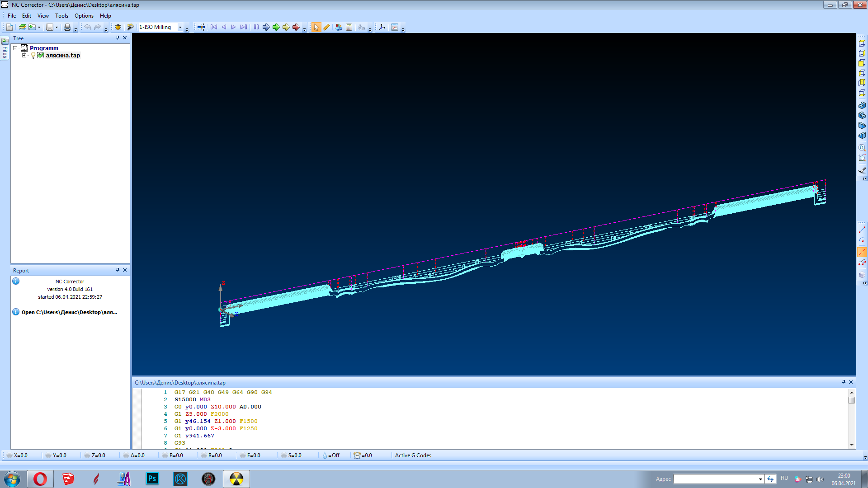Click the bug debug icon
Viewport: 868px width, 488px height.
[118, 27]
